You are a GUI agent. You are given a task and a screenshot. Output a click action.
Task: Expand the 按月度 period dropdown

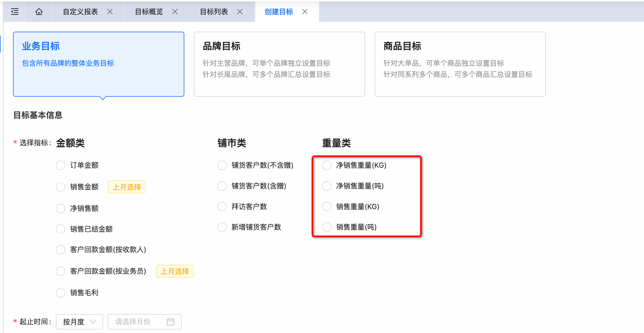click(79, 322)
